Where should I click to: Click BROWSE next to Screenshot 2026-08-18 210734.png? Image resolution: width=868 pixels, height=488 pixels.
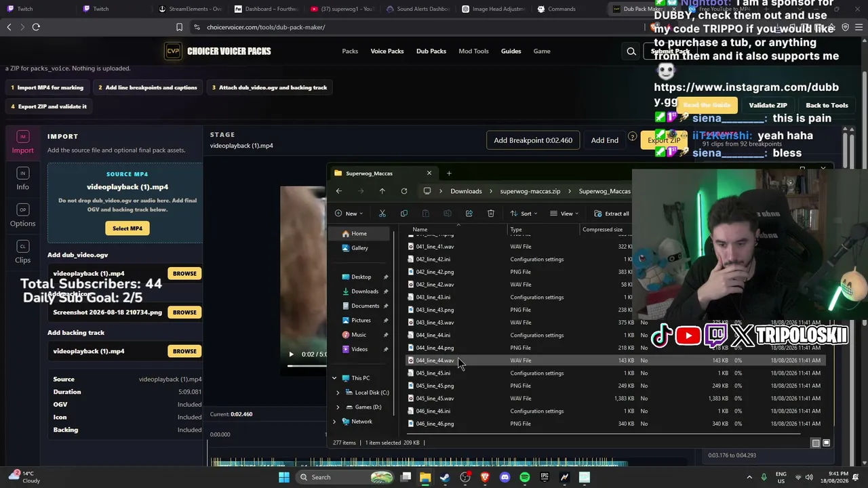coord(184,312)
